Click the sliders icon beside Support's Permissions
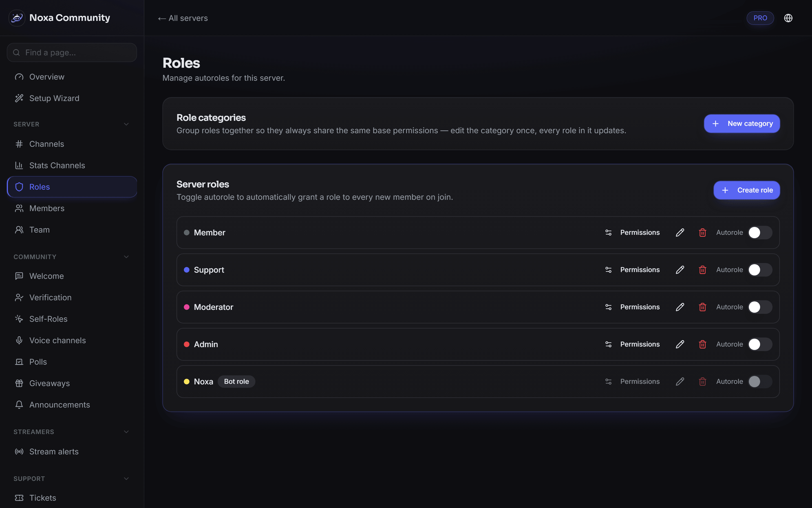 [608, 270]
